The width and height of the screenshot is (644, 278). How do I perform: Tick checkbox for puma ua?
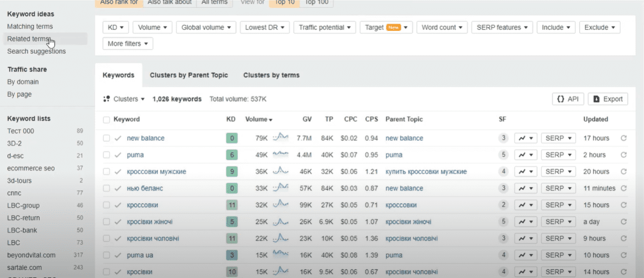[x=107, y=255]
